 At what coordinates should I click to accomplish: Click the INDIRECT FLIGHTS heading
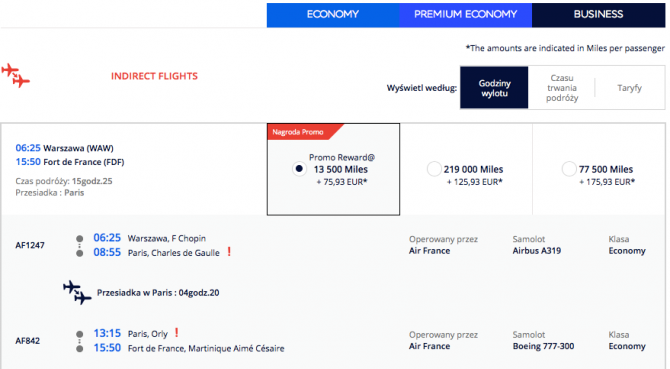(x=154, y=76)
